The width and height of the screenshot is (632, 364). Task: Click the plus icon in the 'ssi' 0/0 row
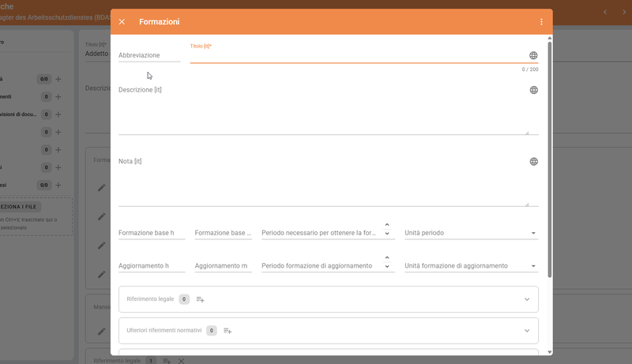click(x=58, y=186)
